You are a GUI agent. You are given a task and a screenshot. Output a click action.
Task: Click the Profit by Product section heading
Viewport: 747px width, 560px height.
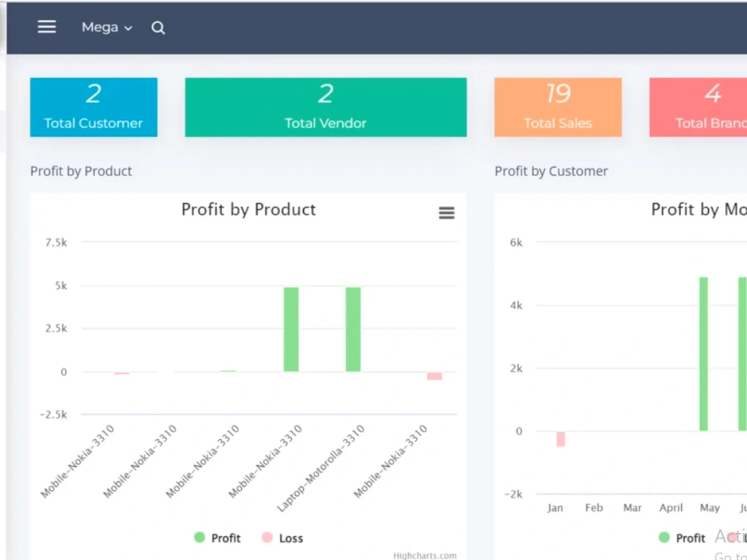[81, 172]
